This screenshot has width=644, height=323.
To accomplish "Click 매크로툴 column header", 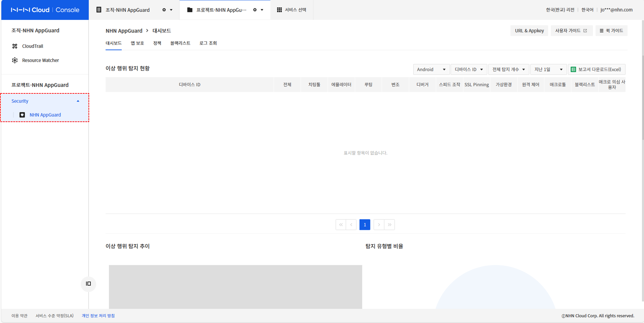I will tap(558, 85).
